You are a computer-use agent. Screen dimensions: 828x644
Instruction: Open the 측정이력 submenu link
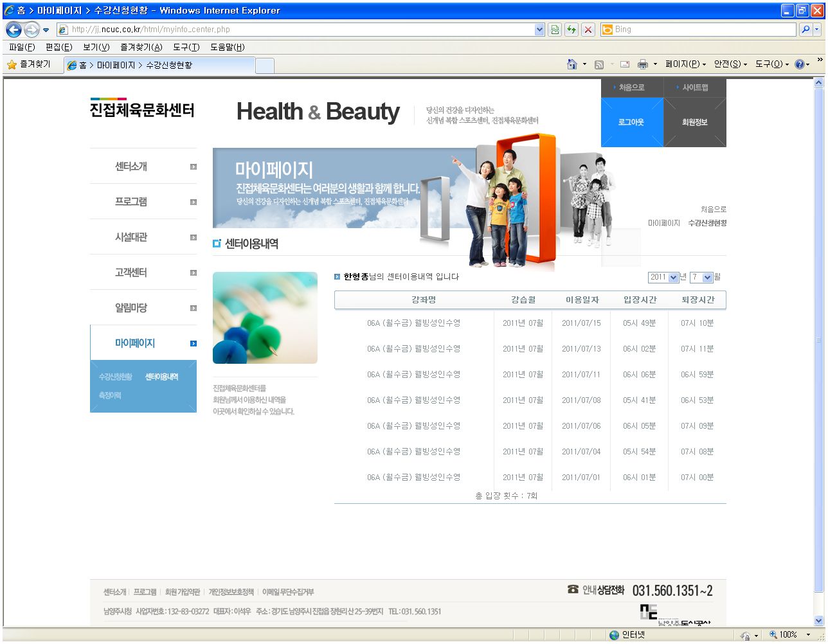tap(110, 395)
